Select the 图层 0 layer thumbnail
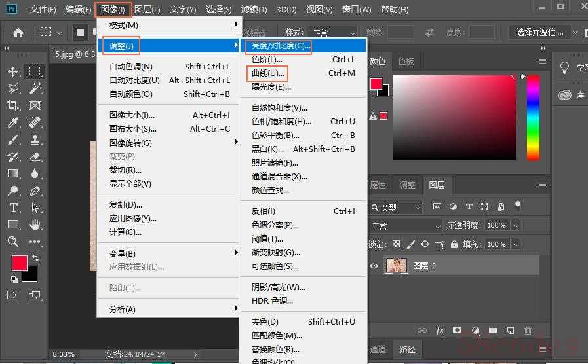588x364 pixels. 397,266
